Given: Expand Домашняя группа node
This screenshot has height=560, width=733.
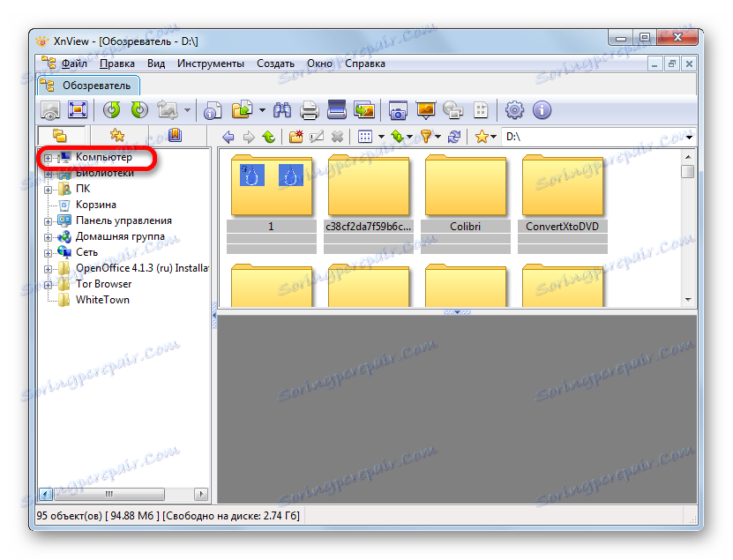Looking at the screenshot, I should pyautogui.click(x=48, y=237).
